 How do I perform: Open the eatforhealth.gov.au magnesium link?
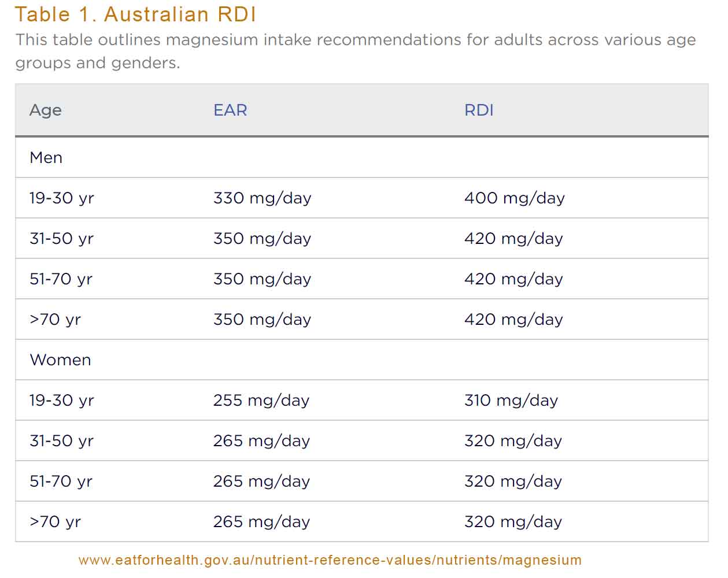pyautogui.click(x=330, y=560)
